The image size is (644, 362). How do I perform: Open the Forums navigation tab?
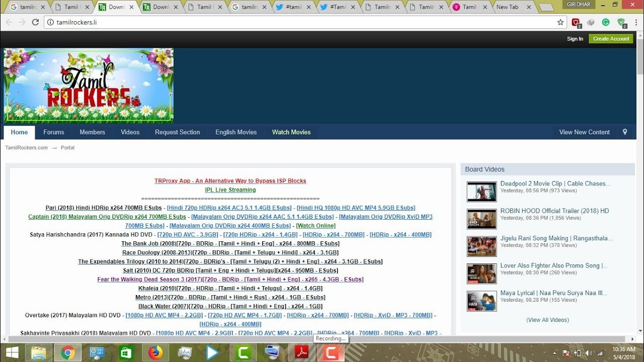[x=53, y=132]
